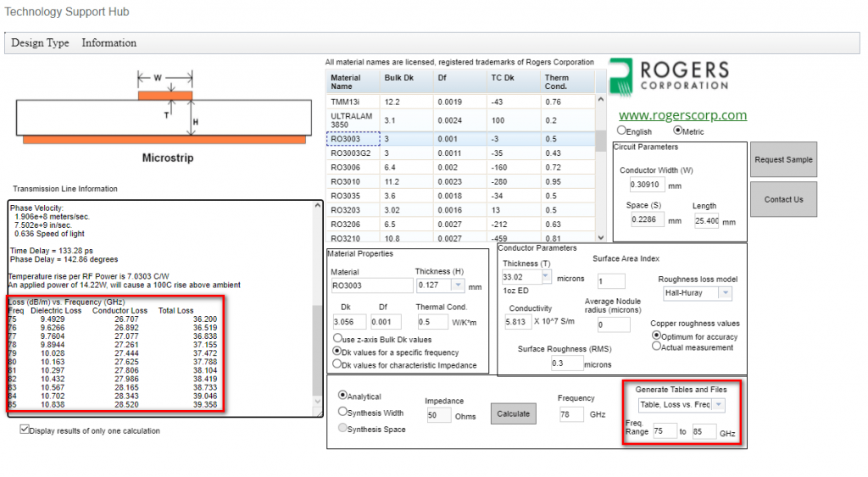Open Generate Tables and Files dropdown

(719, 404)
